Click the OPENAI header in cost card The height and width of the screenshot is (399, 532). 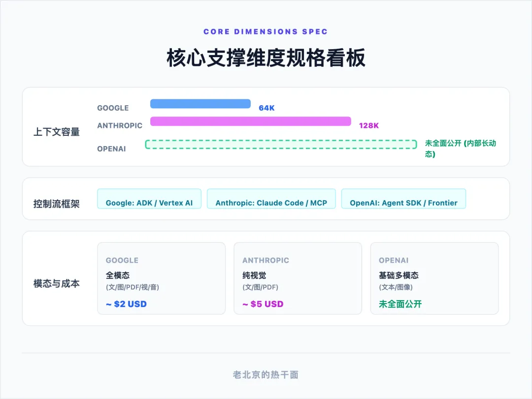(x=394, y=260)
